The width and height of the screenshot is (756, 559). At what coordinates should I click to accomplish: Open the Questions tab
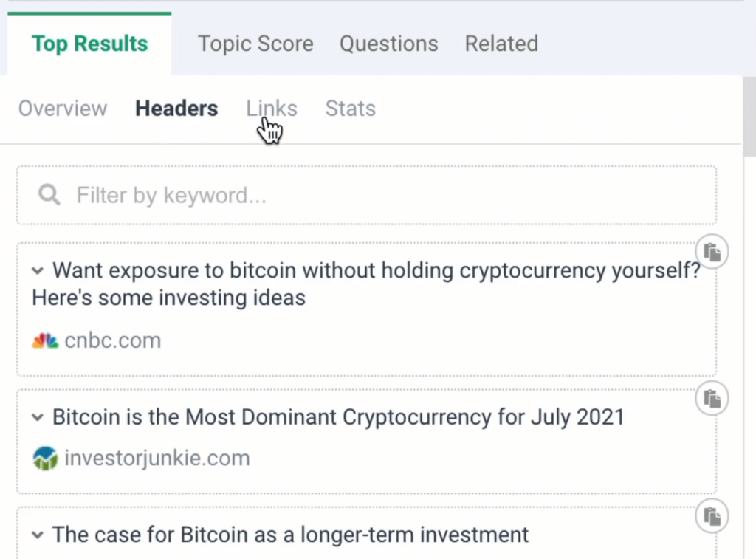[388, 44]
